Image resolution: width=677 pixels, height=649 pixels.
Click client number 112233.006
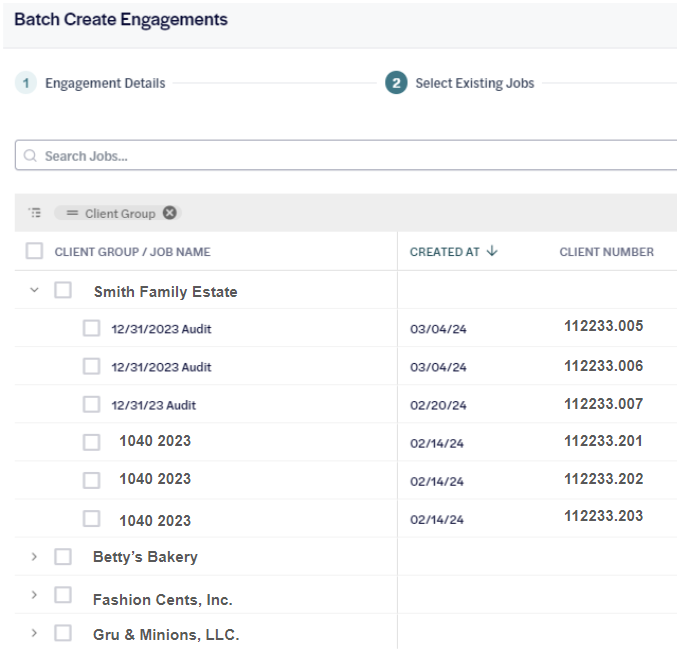603,366
